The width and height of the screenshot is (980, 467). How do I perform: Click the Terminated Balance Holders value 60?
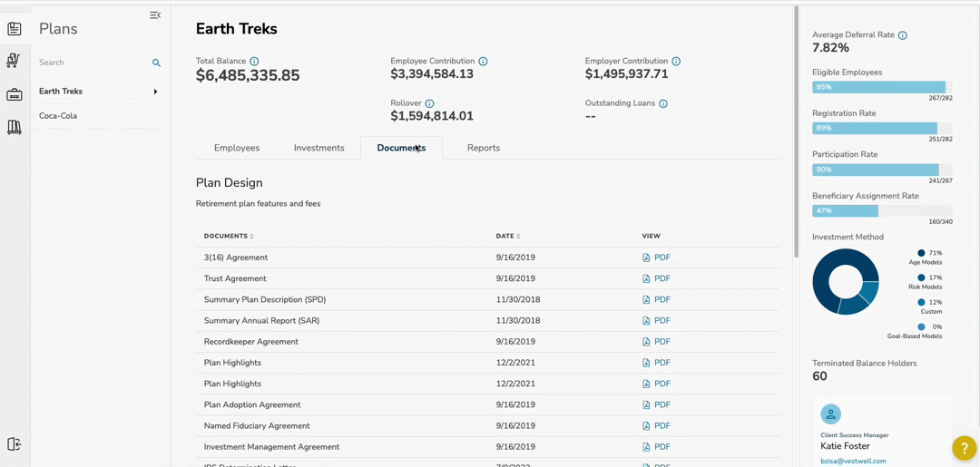coord(819,375)
